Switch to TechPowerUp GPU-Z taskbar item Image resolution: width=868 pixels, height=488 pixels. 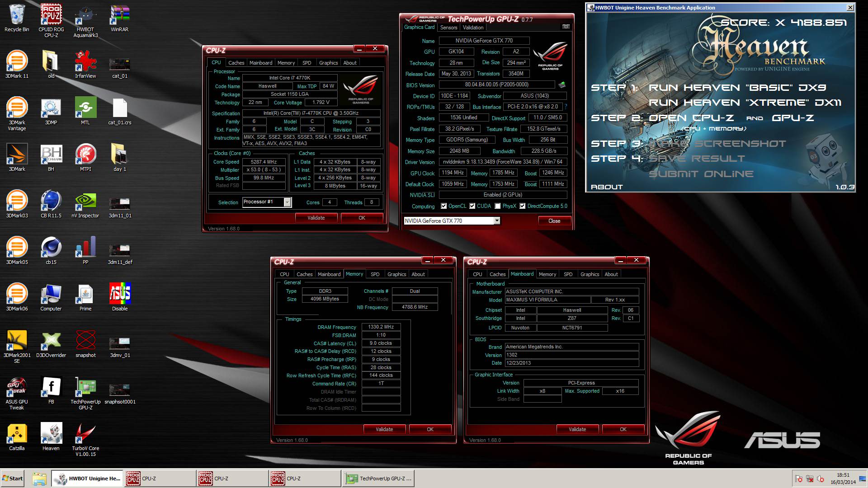378,479
